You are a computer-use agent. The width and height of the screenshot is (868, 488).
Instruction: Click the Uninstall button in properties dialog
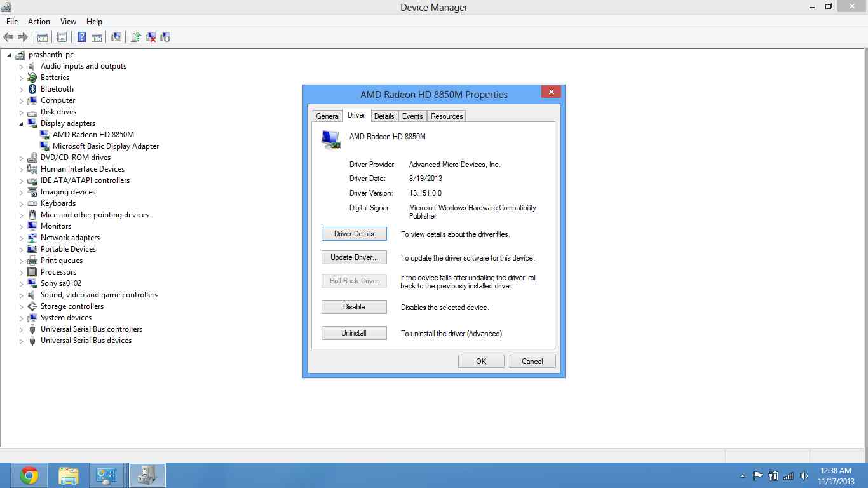(x=354, y=333)
